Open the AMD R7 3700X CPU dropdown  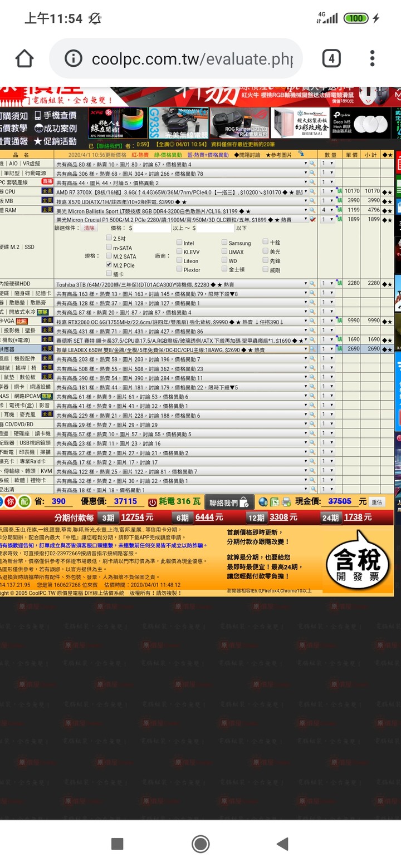(x=182, y=192)
